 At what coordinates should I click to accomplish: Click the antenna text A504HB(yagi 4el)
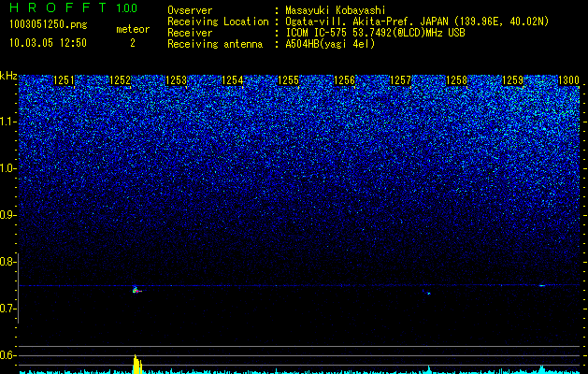[330, 44]
